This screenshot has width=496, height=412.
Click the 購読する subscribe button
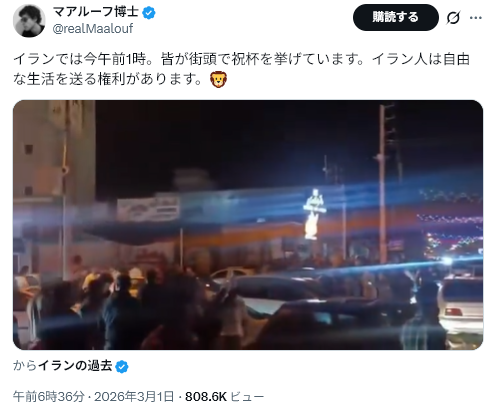[396, 17]
